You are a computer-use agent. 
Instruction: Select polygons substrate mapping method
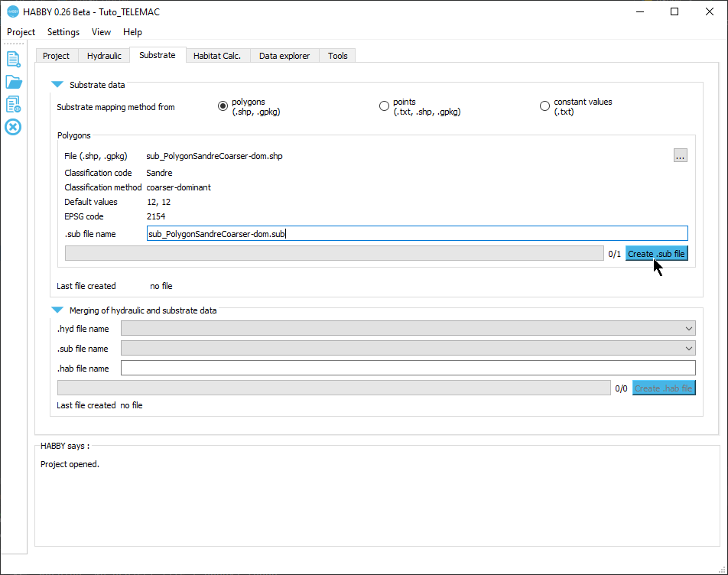pos(223,106)
